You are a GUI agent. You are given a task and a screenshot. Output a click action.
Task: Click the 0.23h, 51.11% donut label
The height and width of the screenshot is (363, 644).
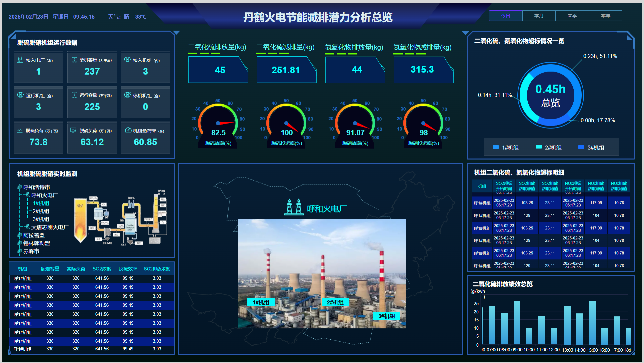[x=600, y=56]
